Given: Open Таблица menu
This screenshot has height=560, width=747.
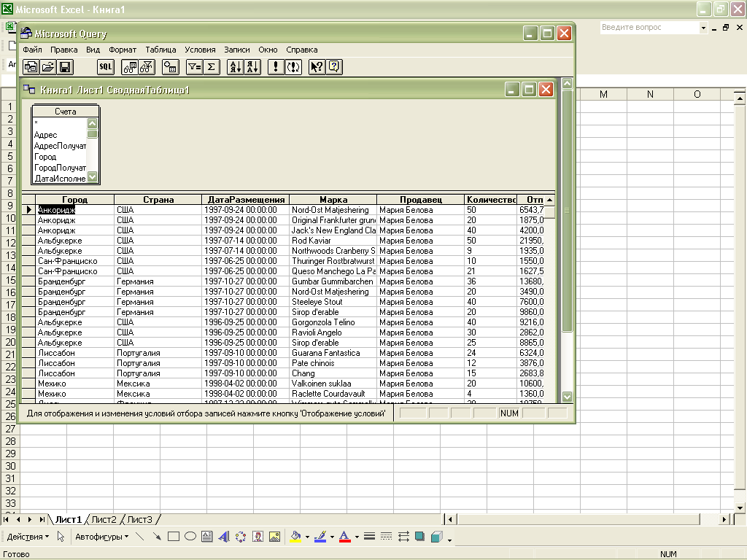Looking at the screenshot, I should pos(160,50).
